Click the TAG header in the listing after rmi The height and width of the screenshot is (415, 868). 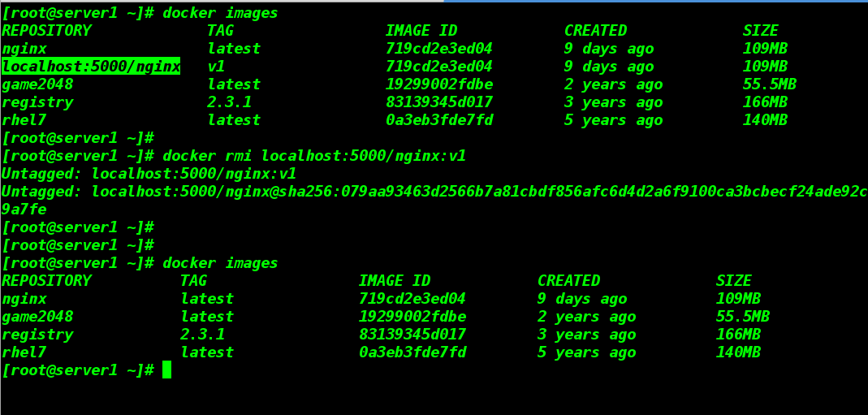(x=194, y=280)
